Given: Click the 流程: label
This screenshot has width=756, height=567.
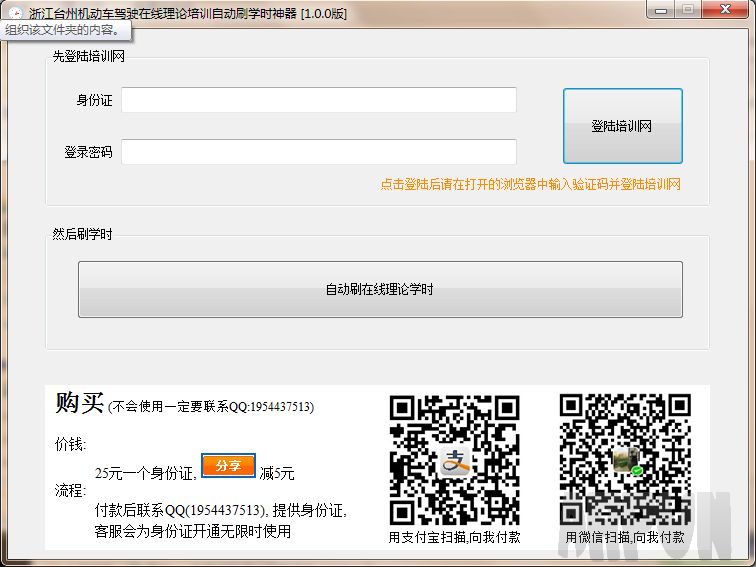Looking at the screenshot, I should click(x=70, y=491).
